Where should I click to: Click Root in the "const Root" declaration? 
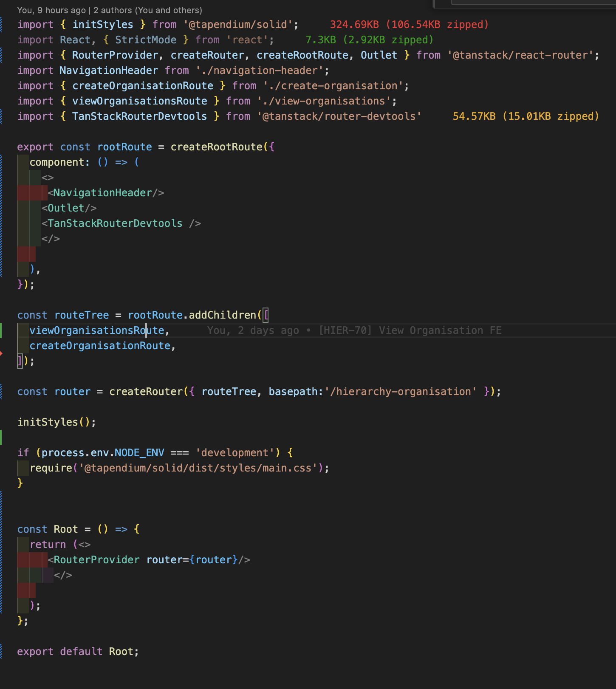[x=66, y=529]
